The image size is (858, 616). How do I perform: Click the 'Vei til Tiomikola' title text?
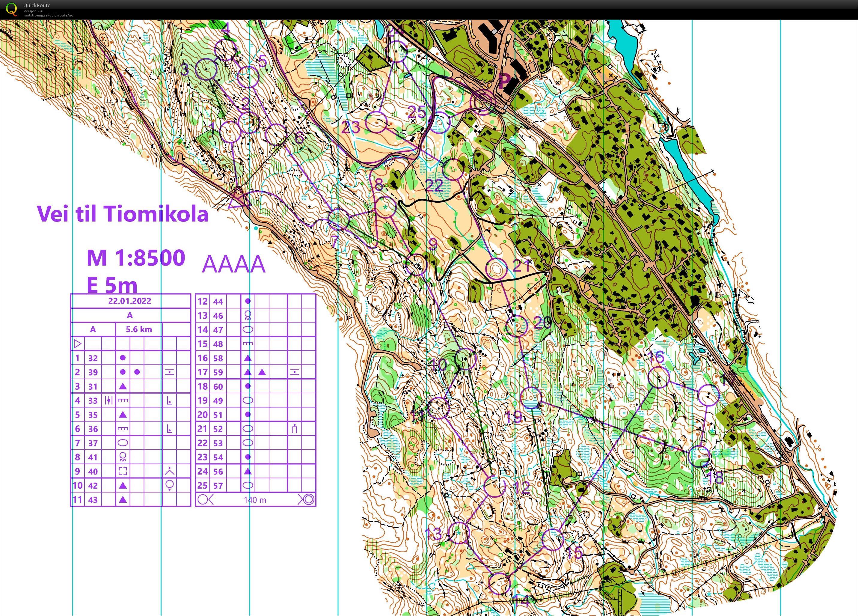click(123, 214)
